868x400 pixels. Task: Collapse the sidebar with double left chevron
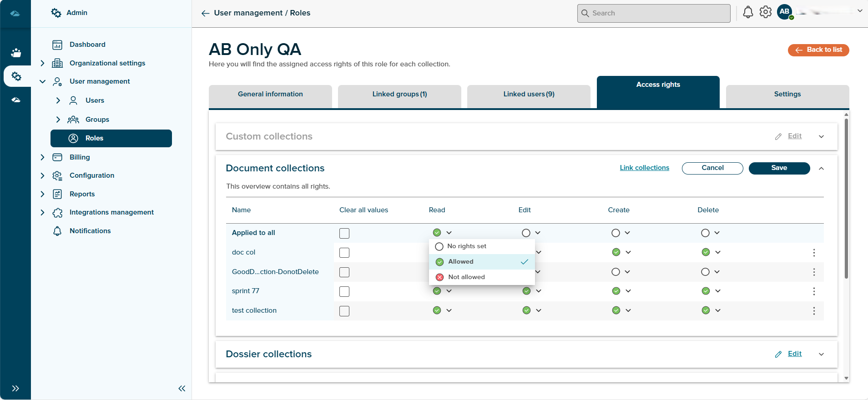(x=182, y=388)
